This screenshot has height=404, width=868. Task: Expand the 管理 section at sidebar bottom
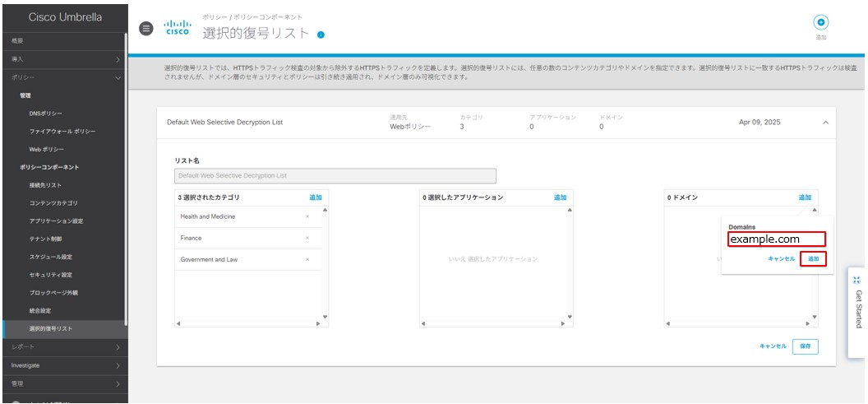tap(63, 383)
